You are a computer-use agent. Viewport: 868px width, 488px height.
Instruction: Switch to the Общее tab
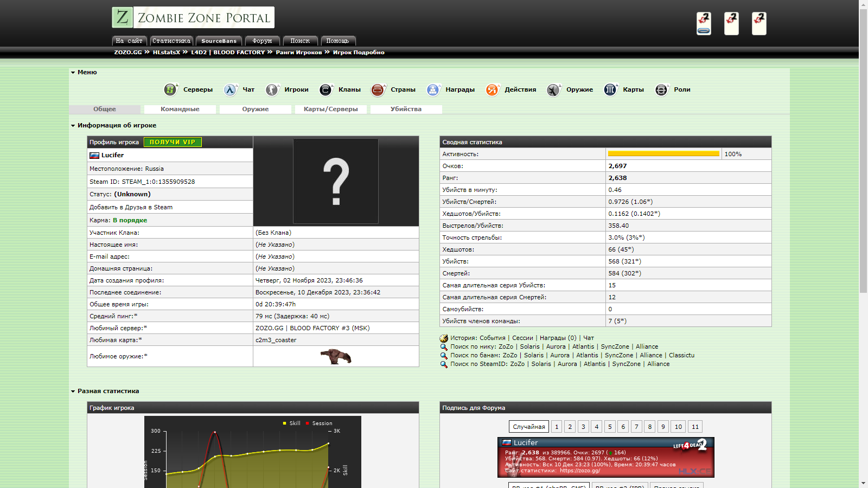coord(105,109)
